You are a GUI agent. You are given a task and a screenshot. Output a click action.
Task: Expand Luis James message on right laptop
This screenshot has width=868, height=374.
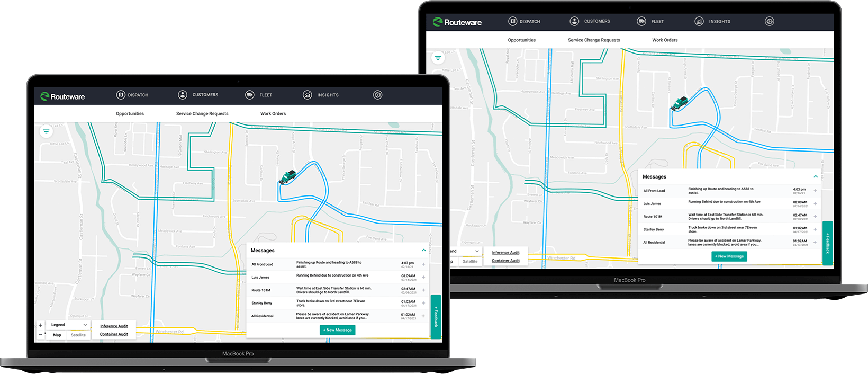tap(815, 203)
